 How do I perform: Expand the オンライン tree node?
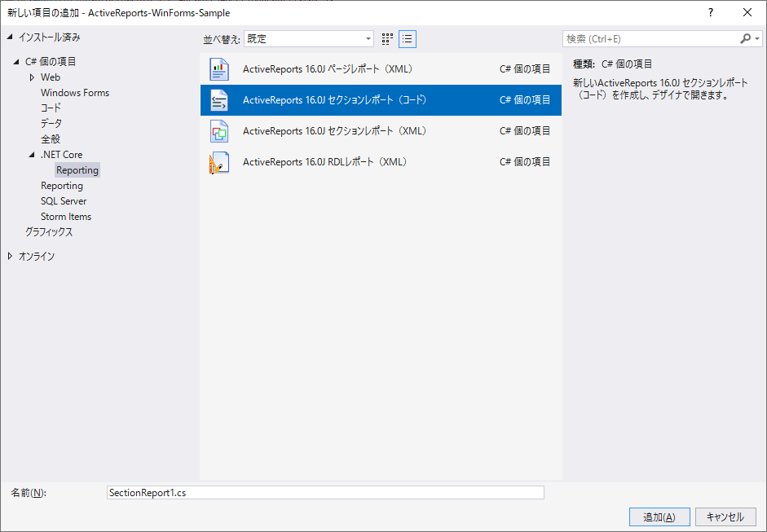11,256
